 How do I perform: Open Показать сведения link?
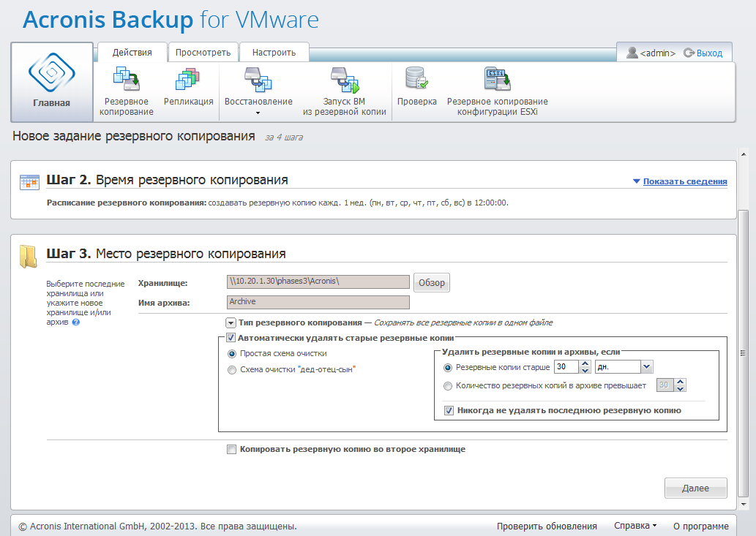(684, 181)
